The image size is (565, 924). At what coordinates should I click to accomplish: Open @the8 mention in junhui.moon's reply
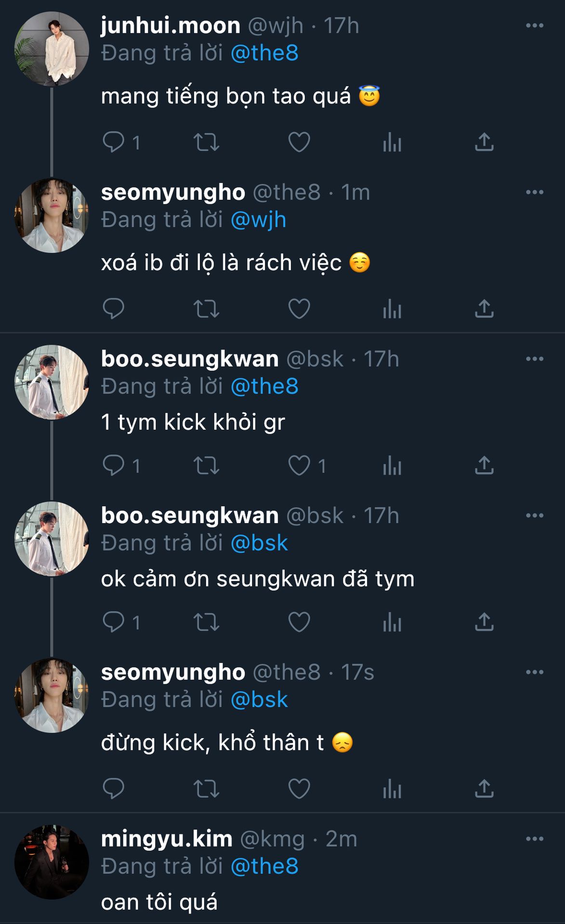[x=264, y=53]
